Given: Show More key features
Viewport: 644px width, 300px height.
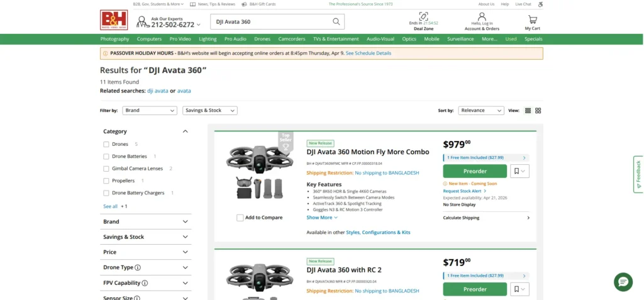Looking at the screenshot, I should coord(322,218).
